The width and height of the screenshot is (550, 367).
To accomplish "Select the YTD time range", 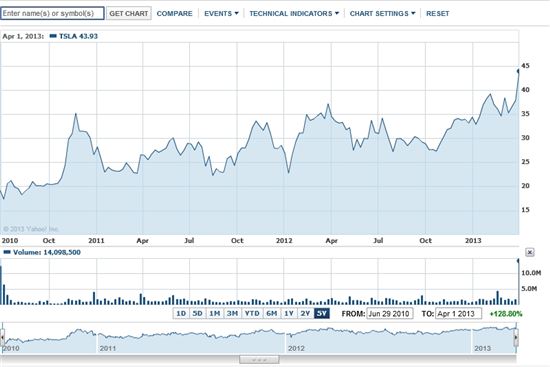I will [x=252, y=313].
